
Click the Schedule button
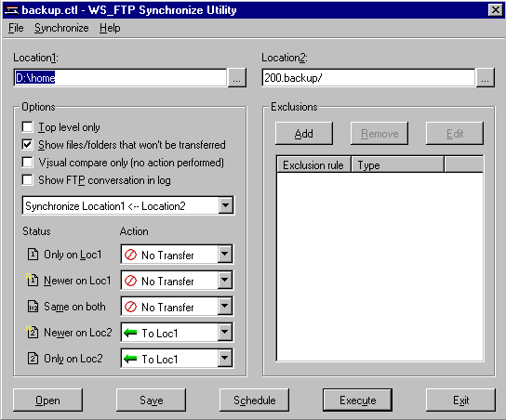coord(254,400)
